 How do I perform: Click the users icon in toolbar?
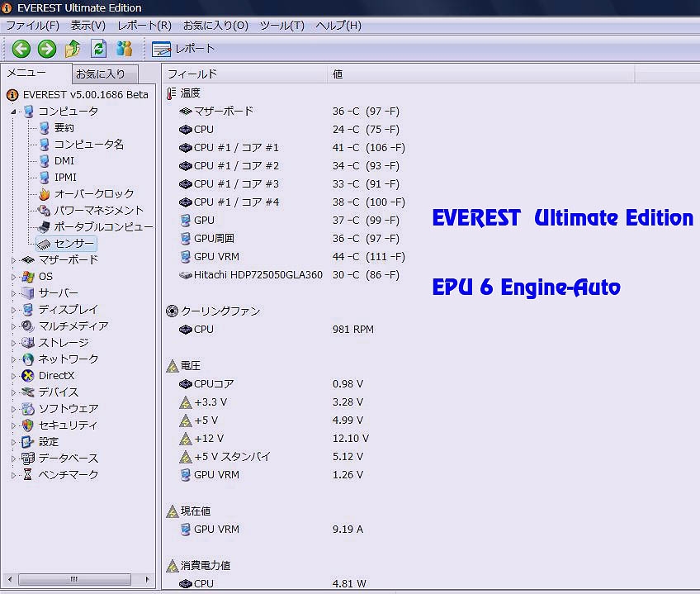(125, 49)
